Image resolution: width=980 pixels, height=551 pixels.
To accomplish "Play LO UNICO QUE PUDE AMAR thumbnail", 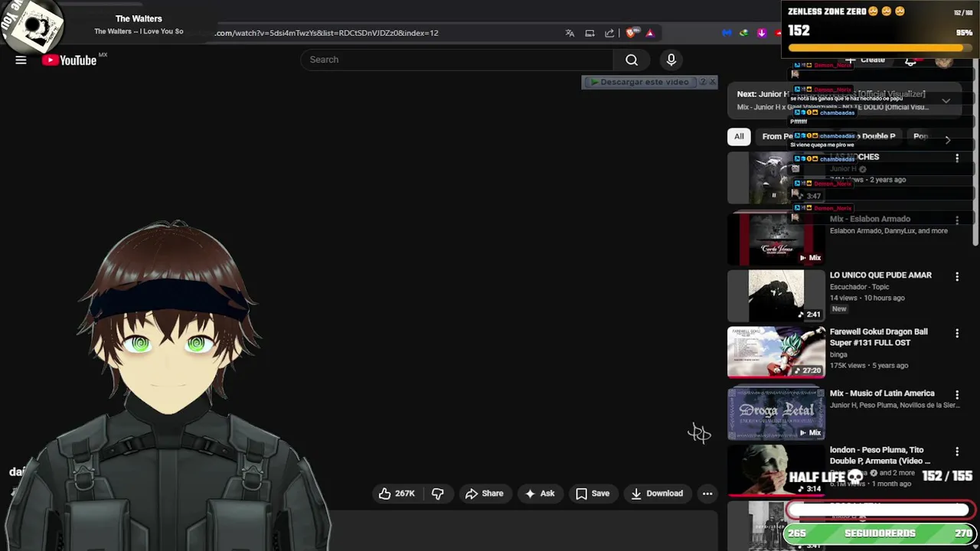I will (x=776, y=295).
